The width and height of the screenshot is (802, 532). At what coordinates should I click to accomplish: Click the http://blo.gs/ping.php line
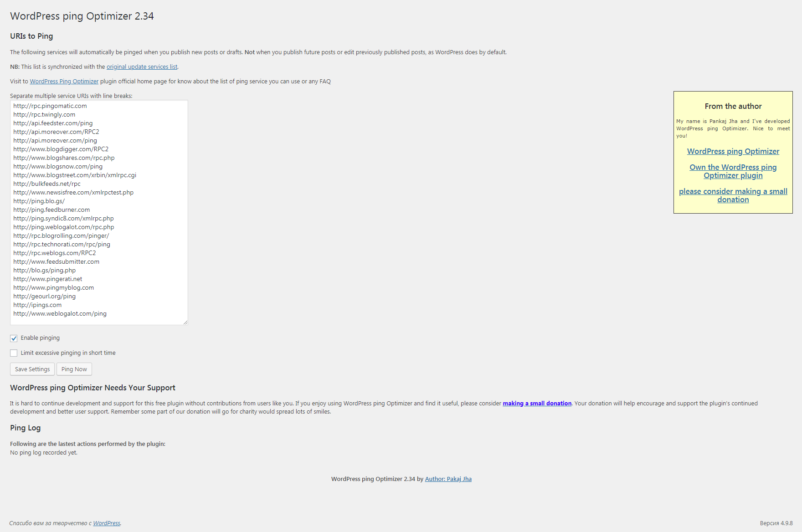[x=45, y=270]
